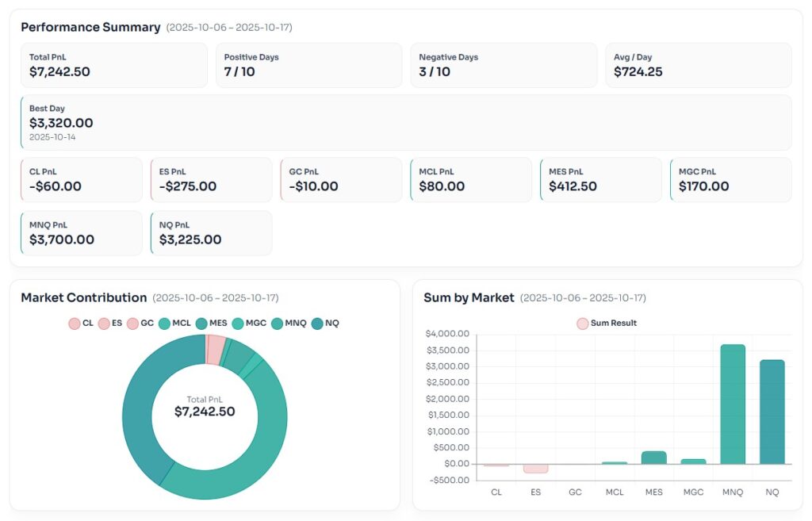Toggle MGC legend entry

(x=248, y=324)
